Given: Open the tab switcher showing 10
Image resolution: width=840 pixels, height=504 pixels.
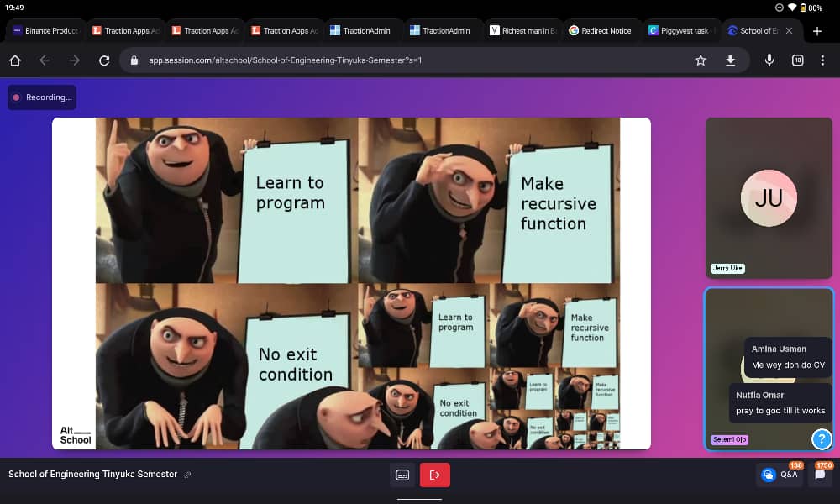Looking at the screenshot, I should 798,60.
